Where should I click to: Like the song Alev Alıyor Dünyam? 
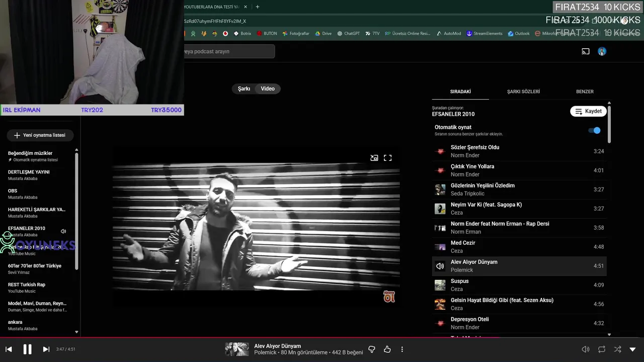tap(387, 349)
